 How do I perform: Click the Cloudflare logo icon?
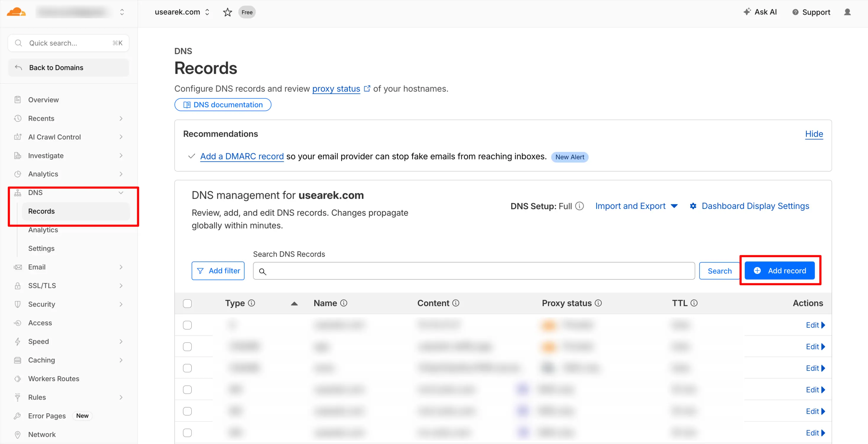[x=16, y=12]
